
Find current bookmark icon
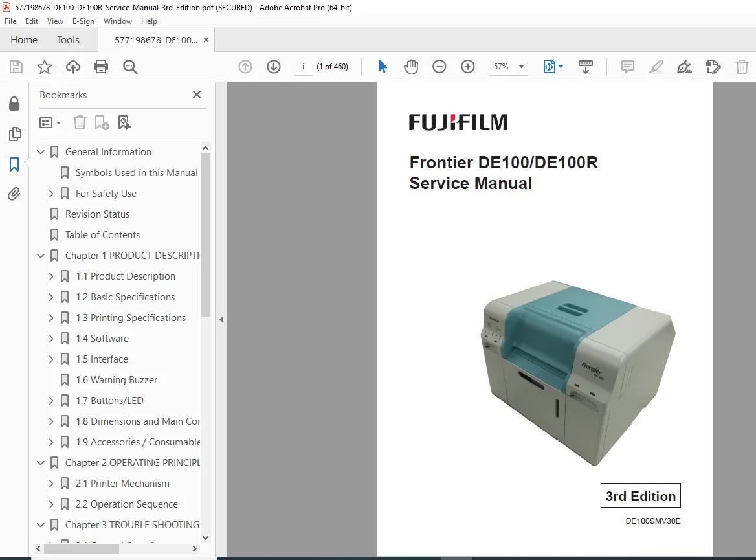tap(124, 122)
